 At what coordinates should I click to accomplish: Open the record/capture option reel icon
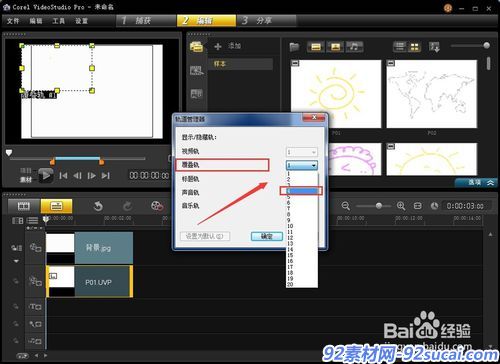point(157,206)
